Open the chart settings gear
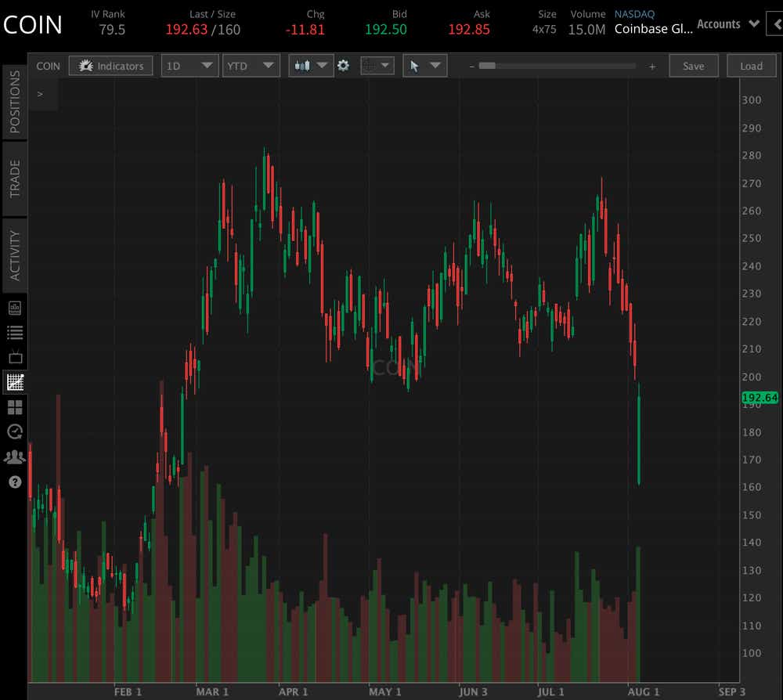783x700 pixels. pos(343,66)
